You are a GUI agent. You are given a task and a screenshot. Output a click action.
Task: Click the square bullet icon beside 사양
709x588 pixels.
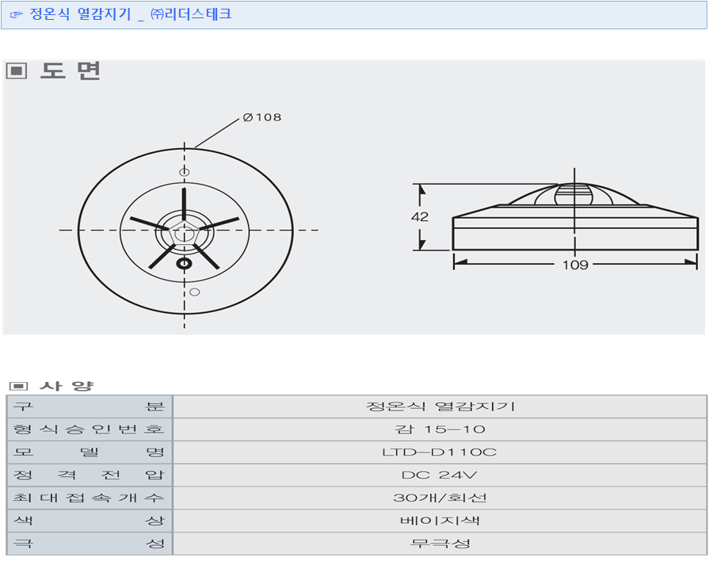pos(17,386)
